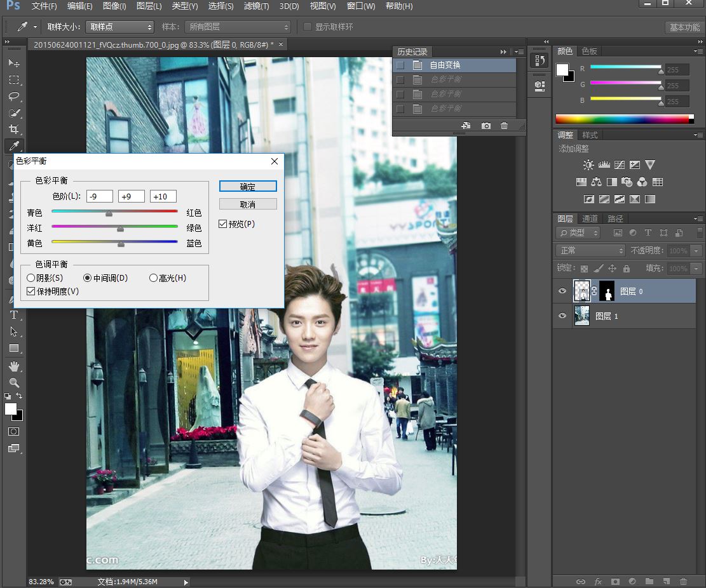Open the 正常 blend mode dropdown
706x588 pixels.
point(591,250)
